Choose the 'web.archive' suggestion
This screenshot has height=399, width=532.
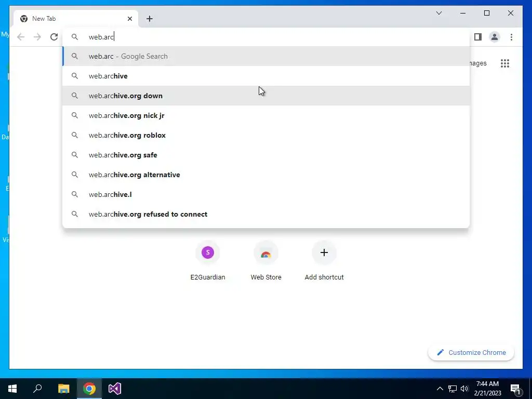pos(266,76)
